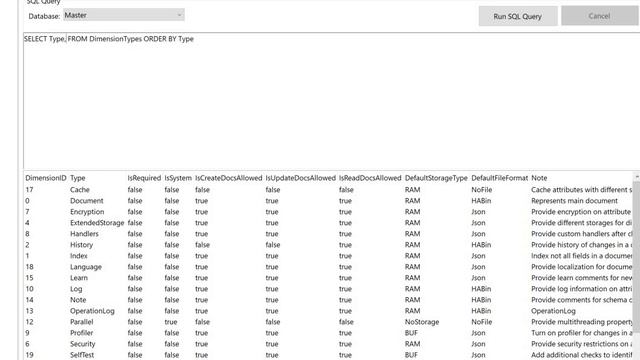
Task: Select IsReadDocsAllowed false cell in Cache row
Action: [x=346, y=190]
